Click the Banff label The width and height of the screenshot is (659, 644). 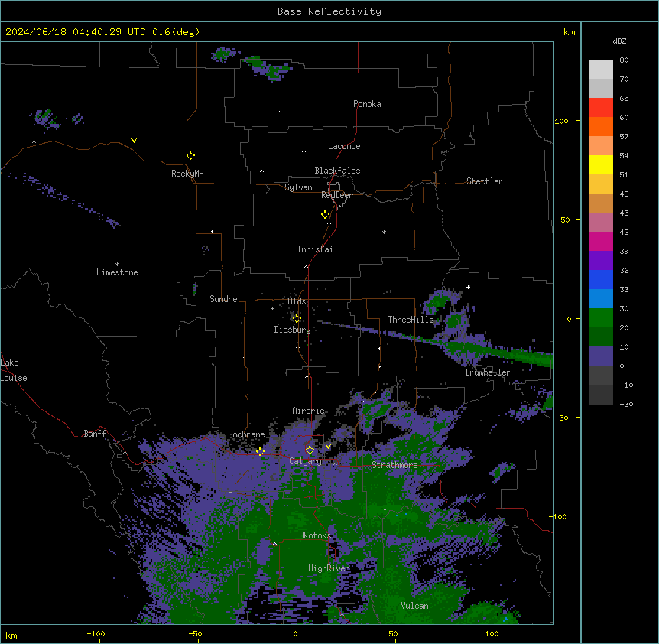95,434
